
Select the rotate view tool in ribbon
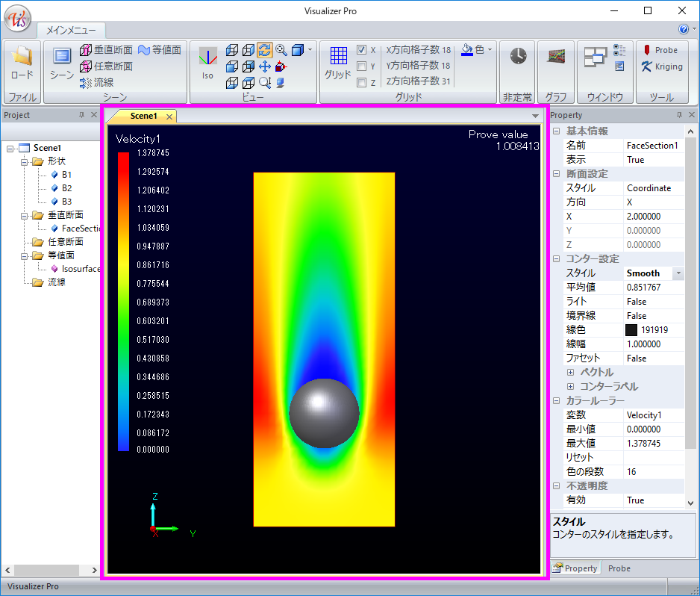[x=264, y=50]
